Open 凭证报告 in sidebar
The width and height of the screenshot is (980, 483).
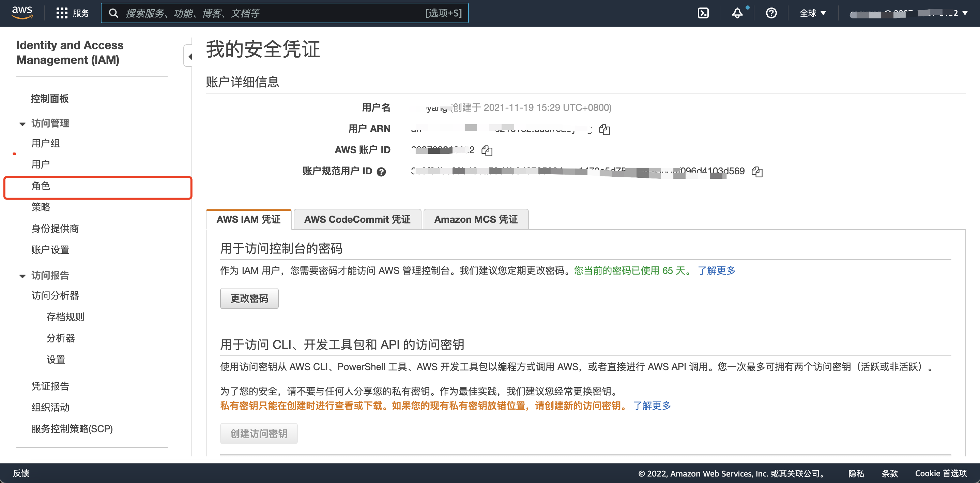pos(50,386)
